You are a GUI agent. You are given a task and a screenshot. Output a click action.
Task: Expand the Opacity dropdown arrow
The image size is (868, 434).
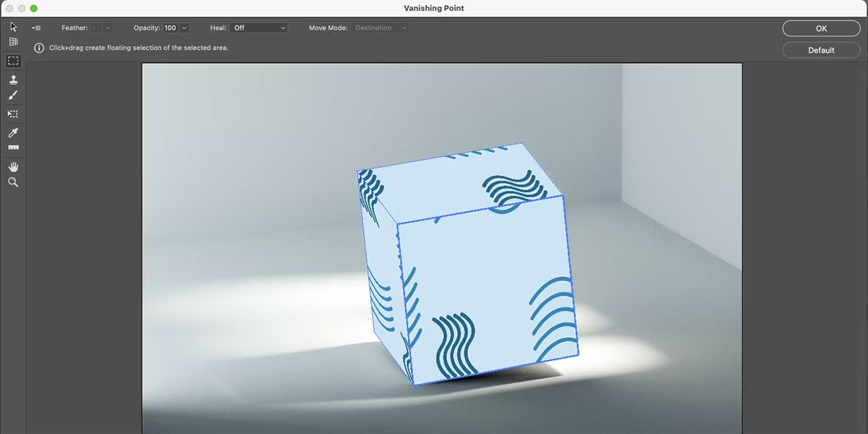pos(184,28)
